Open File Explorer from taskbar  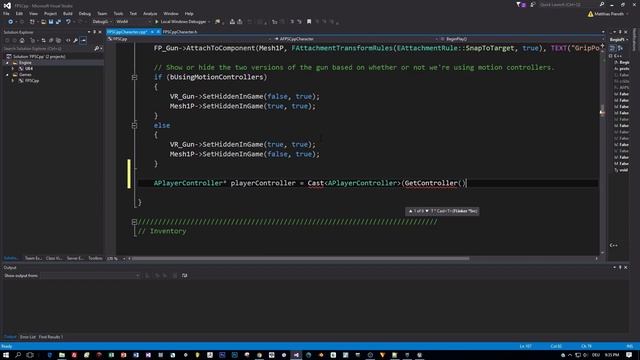click(x=62, y=355)
